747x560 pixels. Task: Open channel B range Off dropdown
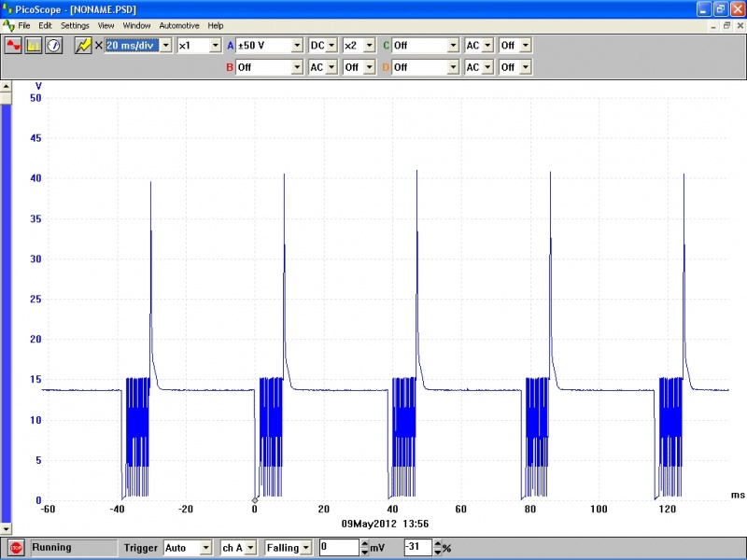297,67
